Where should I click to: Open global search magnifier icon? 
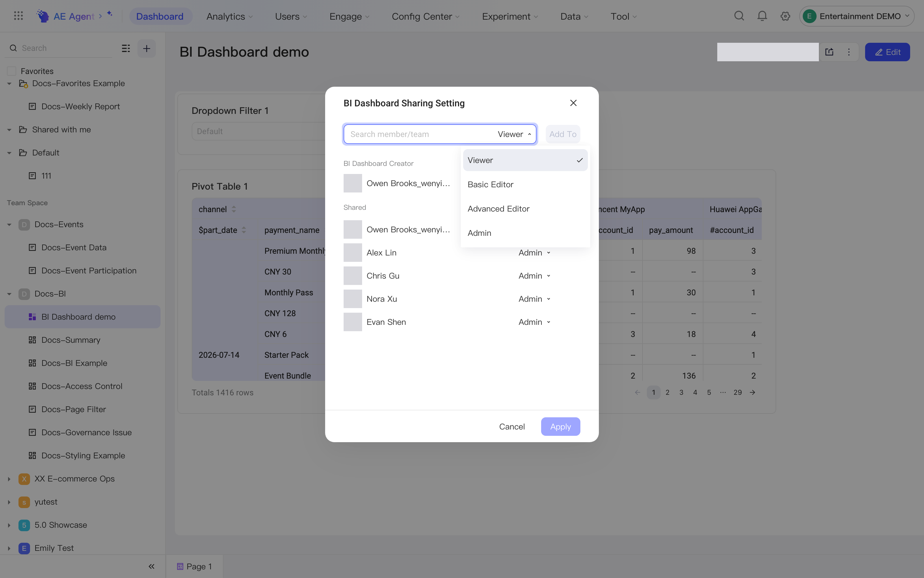[x=739, y=16]
